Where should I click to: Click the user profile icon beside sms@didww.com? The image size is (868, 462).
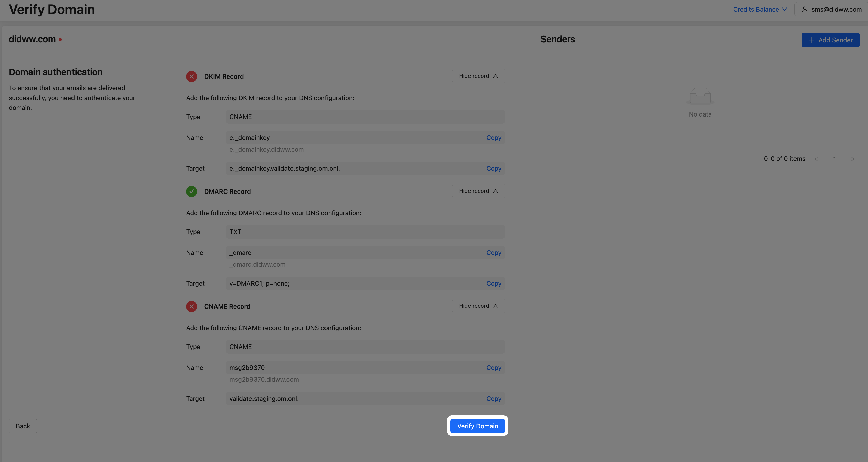pyautogui.click(x=804, y=9)
